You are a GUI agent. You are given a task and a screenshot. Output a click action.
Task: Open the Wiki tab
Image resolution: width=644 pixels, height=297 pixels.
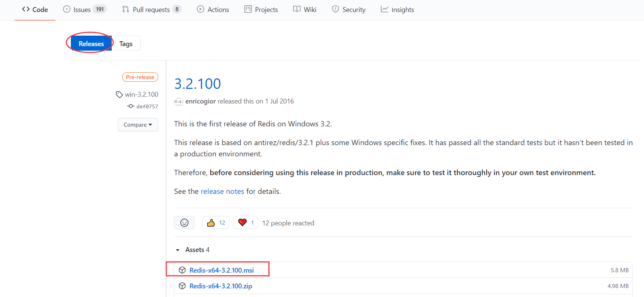point(305,9)
